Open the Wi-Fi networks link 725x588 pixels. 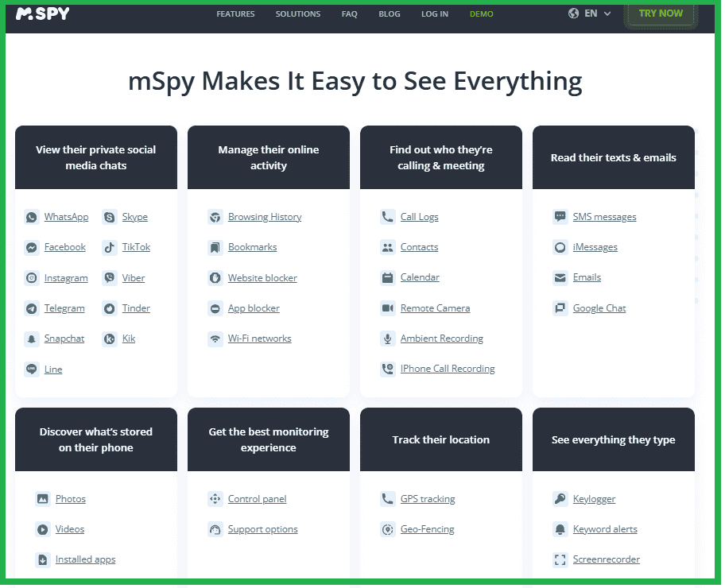[x=259, y=338]
